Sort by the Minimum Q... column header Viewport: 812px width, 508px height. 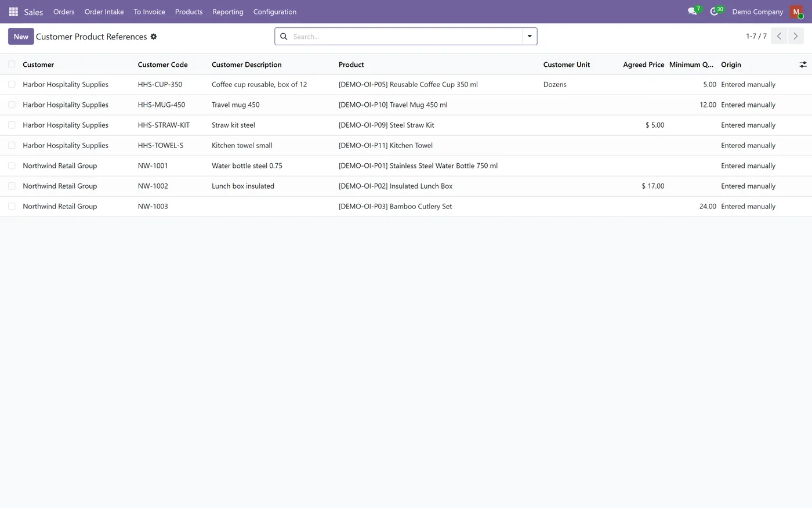(x=691, y=64)
